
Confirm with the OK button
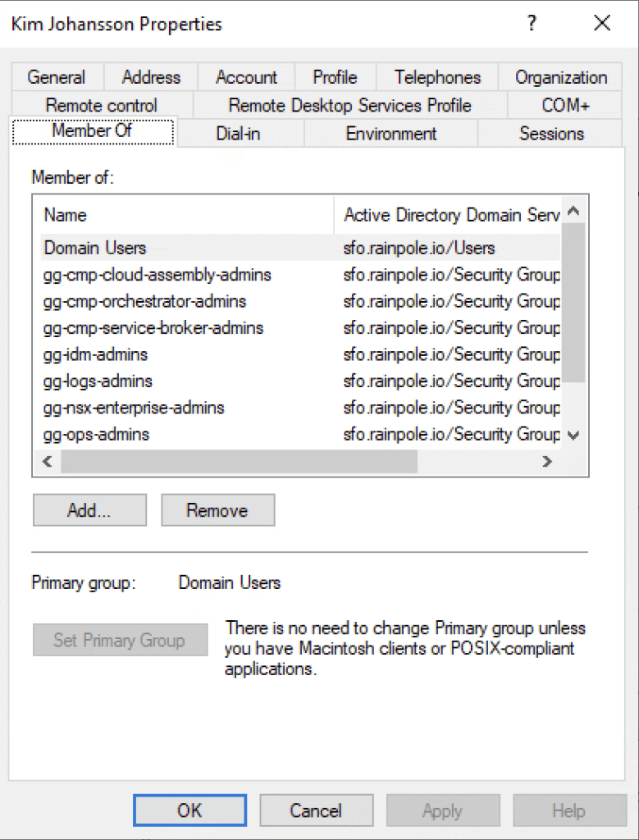pos(189,810)
